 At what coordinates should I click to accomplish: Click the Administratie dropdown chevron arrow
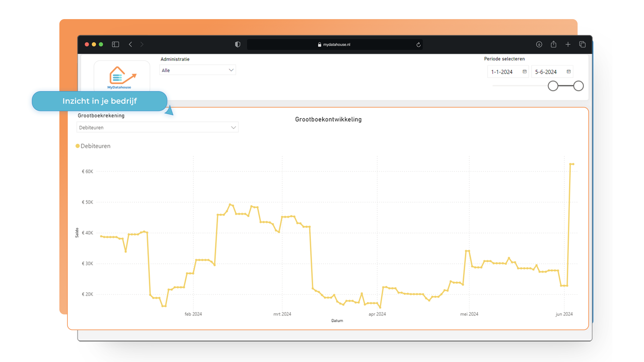tap(231, 70)
